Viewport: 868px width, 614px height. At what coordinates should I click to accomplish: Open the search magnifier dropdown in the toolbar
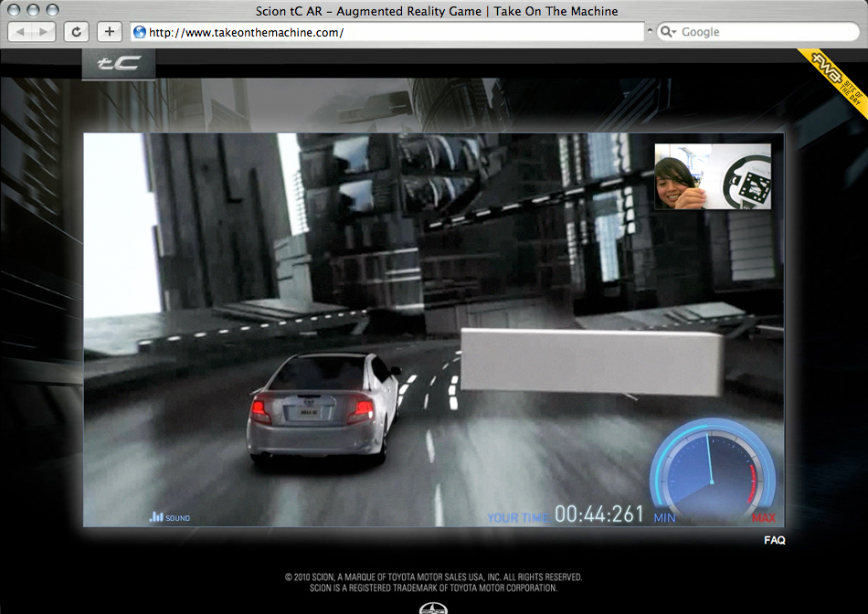(x=668, y=32)
